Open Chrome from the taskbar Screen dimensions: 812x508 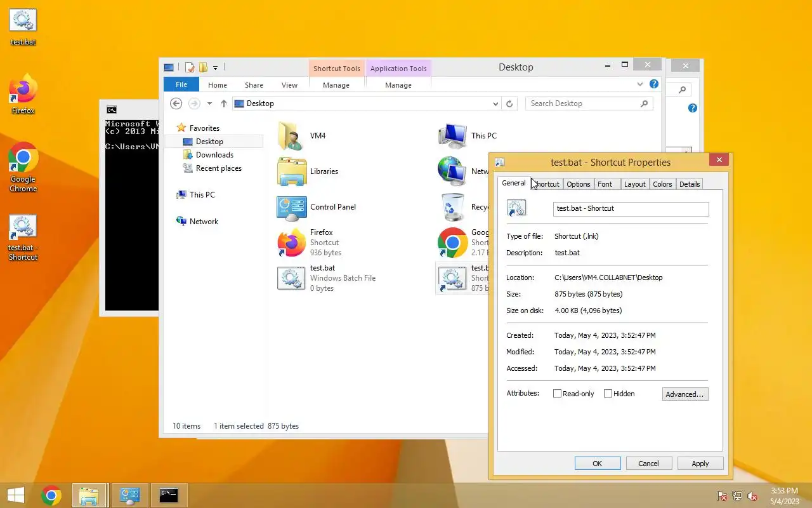[x=51, y=495]
